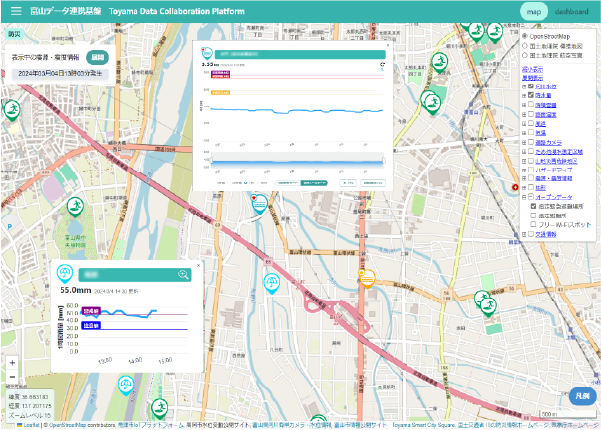The height and width of the screenshot is (430, 601).
Task: Enable the フリーWi-Fiスポット checkbox
Action: 533,224
